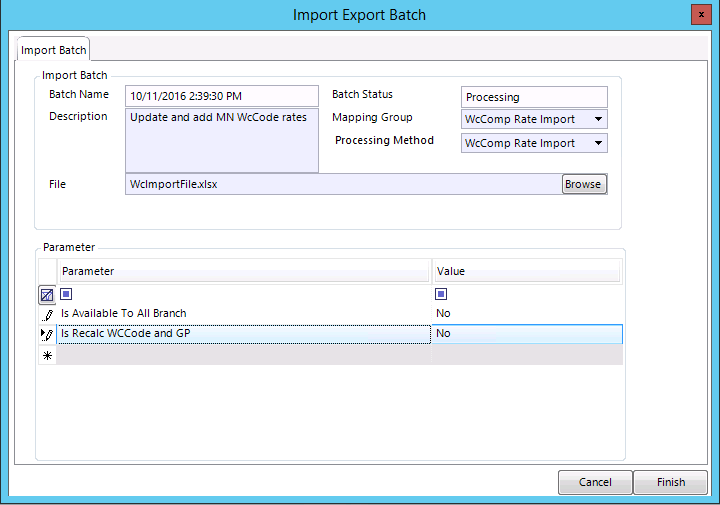720x505 pixels.
Task: Click the Batch Status field
Action: point(534,97)
